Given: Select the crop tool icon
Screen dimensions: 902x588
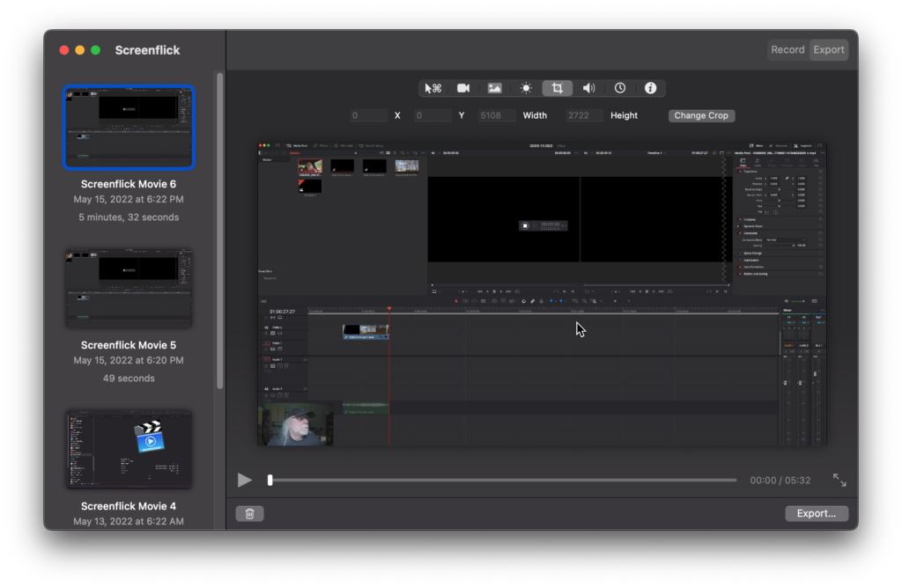Looking at the screenshot, I should point(557,88).
